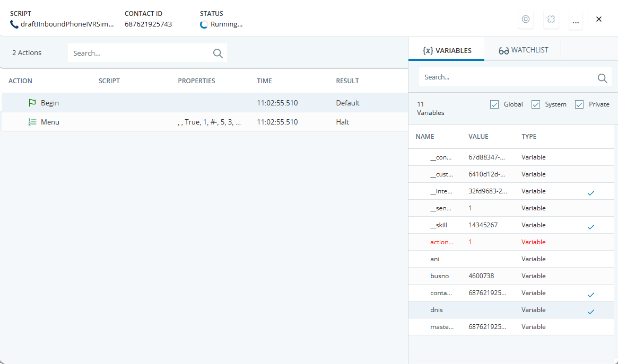Viewport: 618px width, 364px height.
Task: Click the stop trace icon button
Action: tap(526, 19)
